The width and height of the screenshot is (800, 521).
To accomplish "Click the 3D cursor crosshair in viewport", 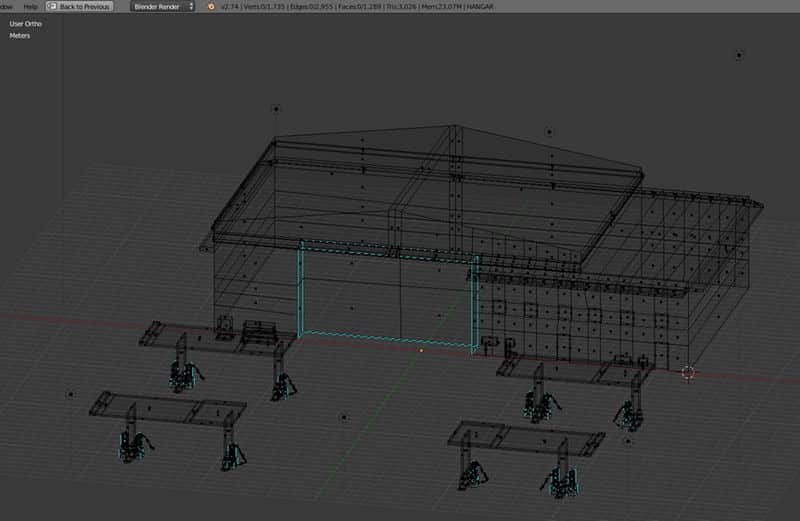I will 687,373.
